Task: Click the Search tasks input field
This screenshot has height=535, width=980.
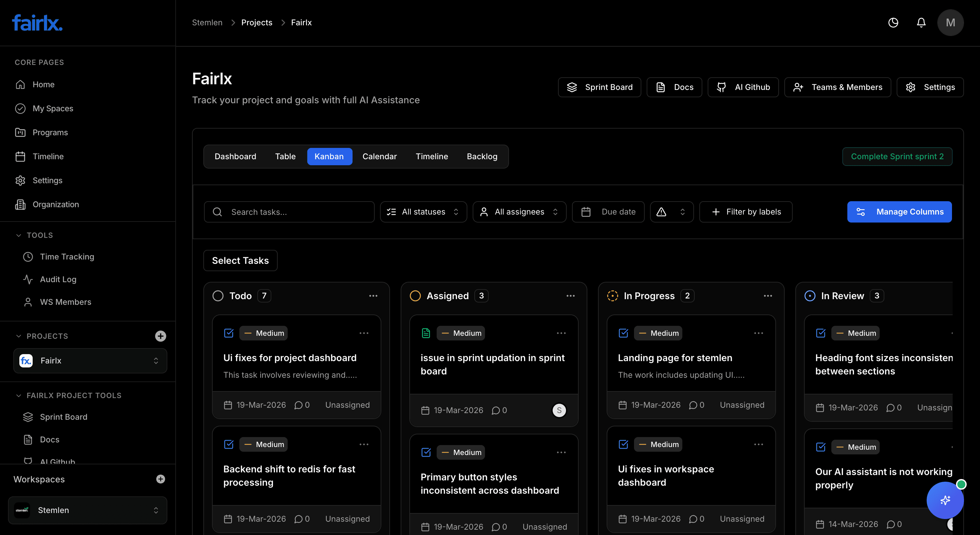Action: point(289,212)
